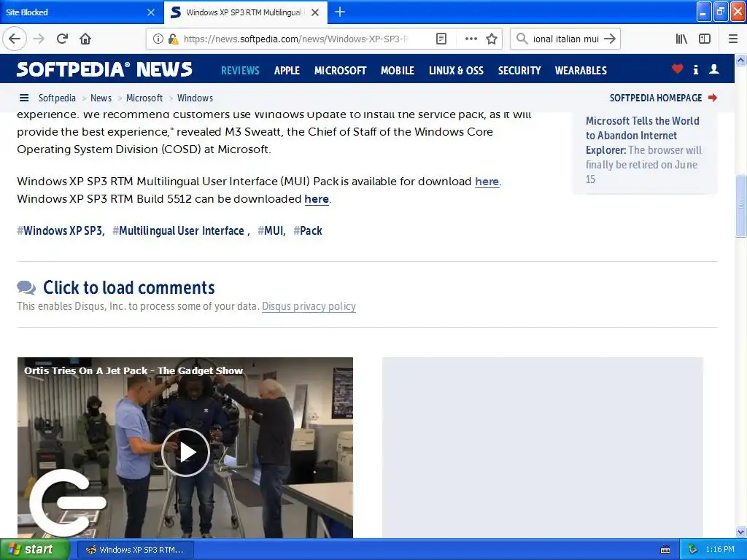Screen dimensions: 747x560
Task: Click 'here' link for MUI Pack download
Action: (487, 182)
